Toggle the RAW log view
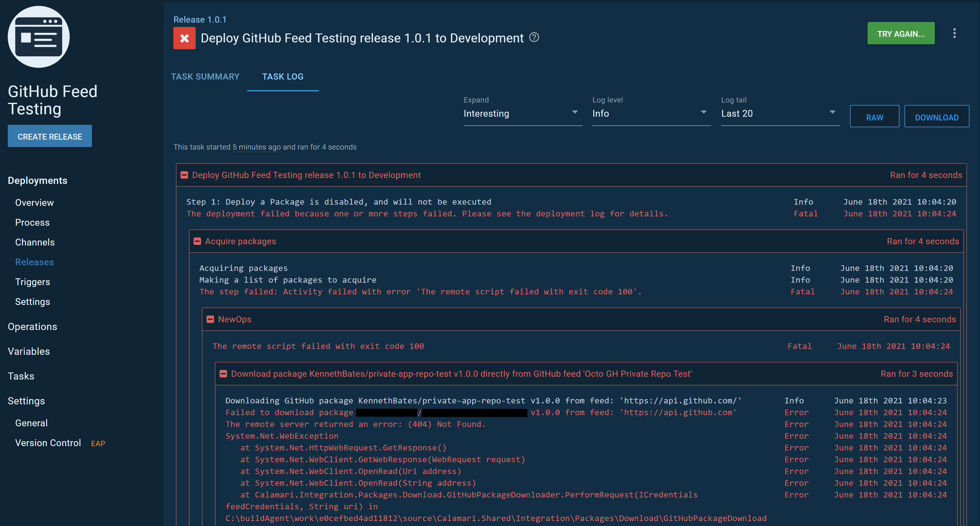Image resolution: width=980 pixels, height=526 pixels. click(x=874, y=116)
